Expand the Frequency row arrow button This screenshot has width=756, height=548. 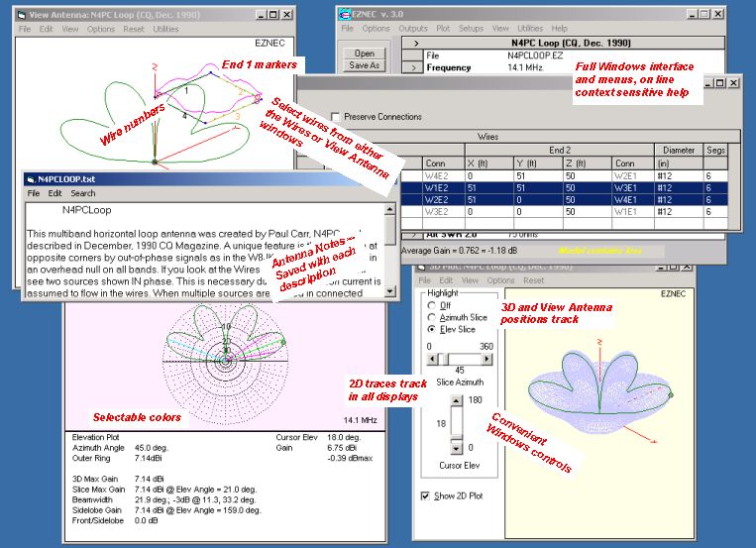[x=413, y=68]
